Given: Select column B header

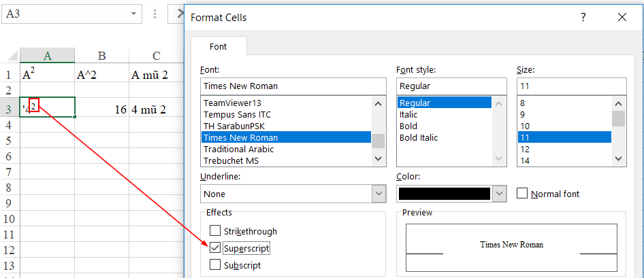Looking at the screenshot, I should [101, 56].
